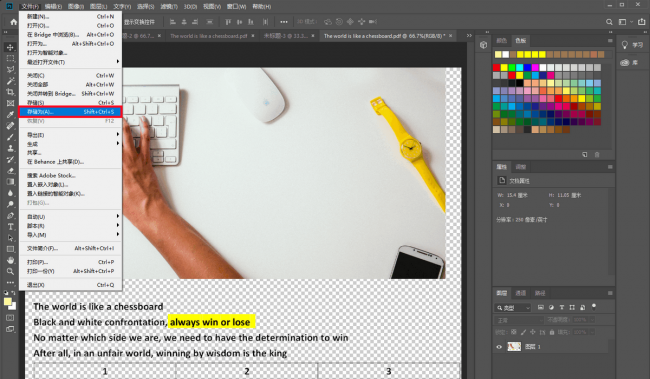Choose New (Ctrl+N) in File menu
This screenshot has width=650, height=379.
pyautogui.click(x=70, y=17)
